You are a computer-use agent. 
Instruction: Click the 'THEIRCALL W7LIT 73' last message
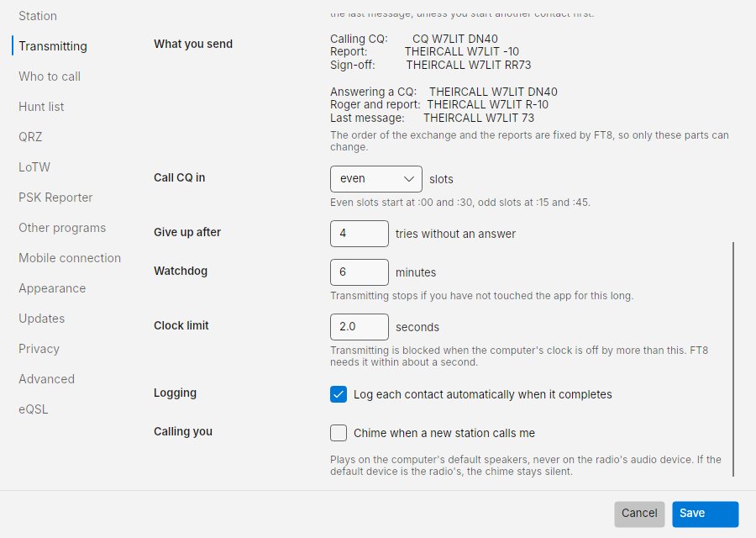pos(479,119)
